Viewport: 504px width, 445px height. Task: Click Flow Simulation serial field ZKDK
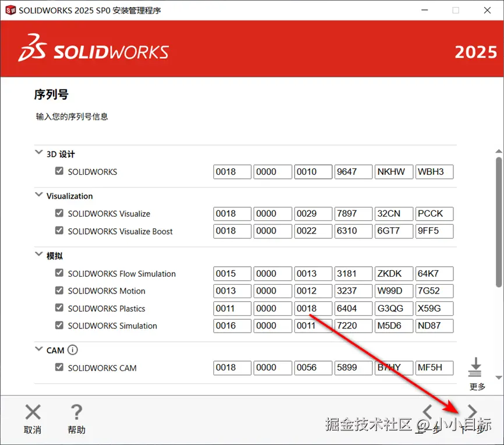coord(394,273)
